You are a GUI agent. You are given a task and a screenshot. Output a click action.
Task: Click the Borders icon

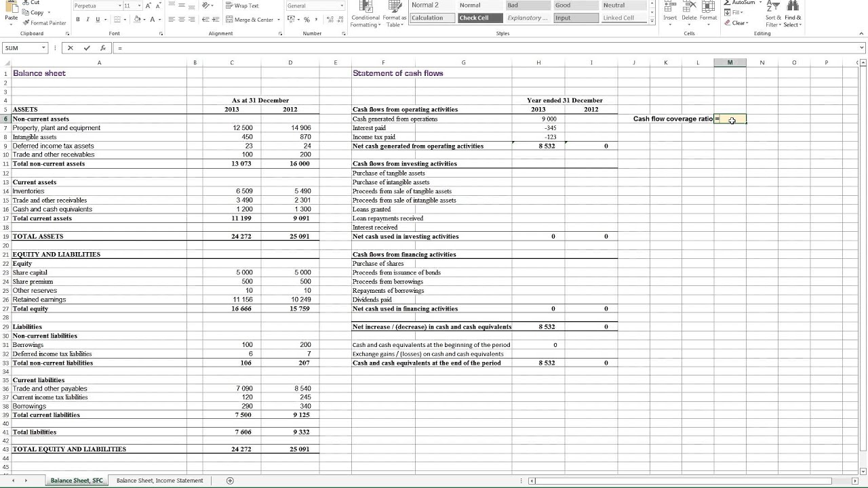[x=117, y=20]
